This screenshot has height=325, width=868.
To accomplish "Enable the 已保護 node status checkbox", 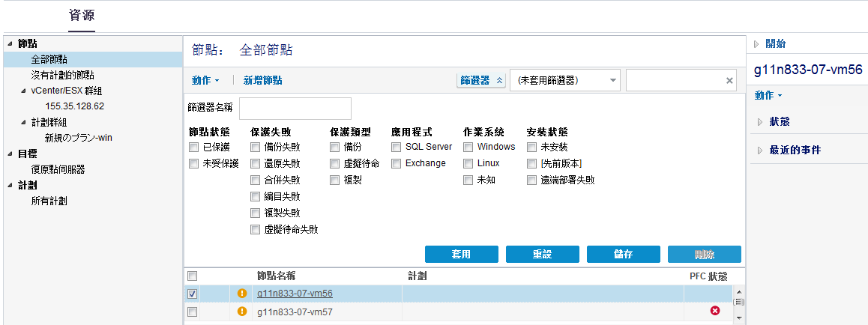I will (x=194, y=147).
